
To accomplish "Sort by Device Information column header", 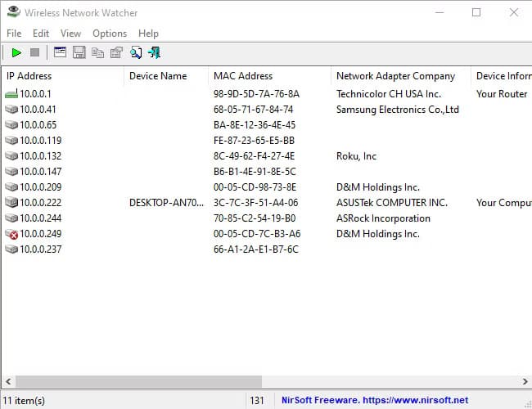I will pyautogui.click(x=502, y=76).
